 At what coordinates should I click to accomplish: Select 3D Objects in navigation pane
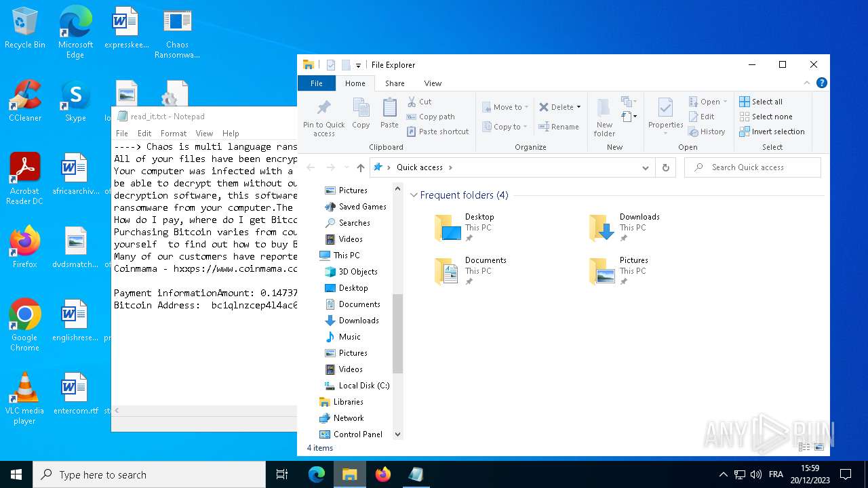tap(351, 272)
